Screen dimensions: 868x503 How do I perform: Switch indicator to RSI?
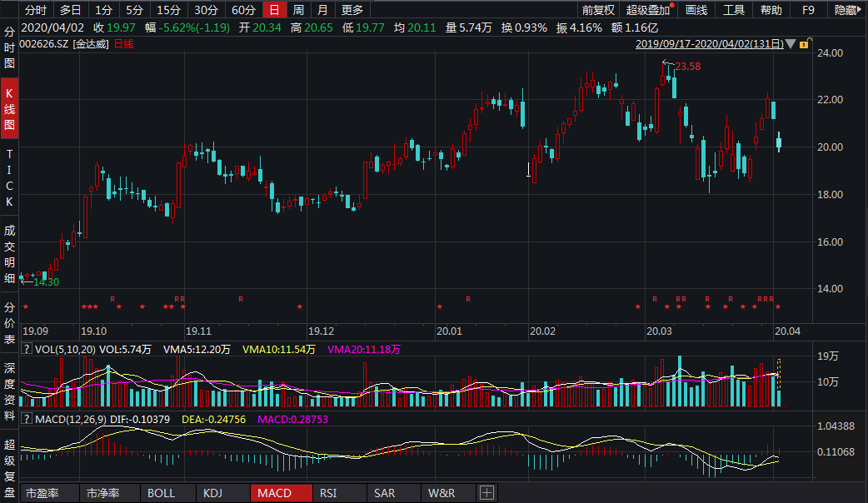click(339, 492)
